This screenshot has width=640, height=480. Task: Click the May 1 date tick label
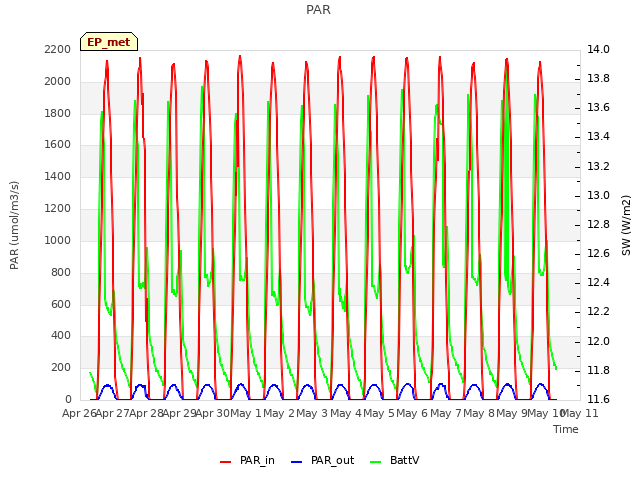click(246, 413)
